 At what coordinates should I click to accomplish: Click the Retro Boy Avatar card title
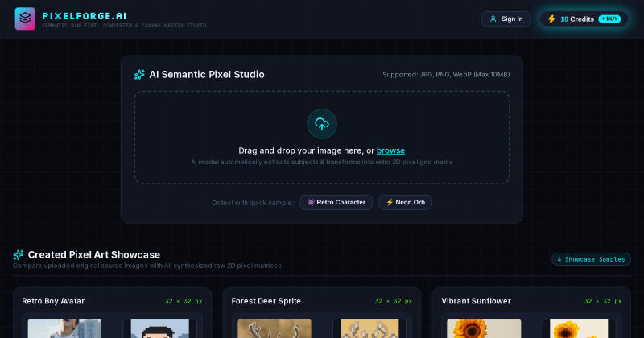coord(53,301)
